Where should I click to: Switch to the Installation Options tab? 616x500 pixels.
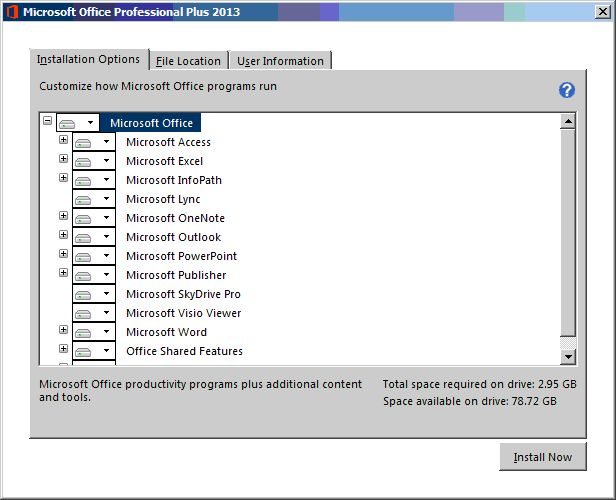click(89, 59)
